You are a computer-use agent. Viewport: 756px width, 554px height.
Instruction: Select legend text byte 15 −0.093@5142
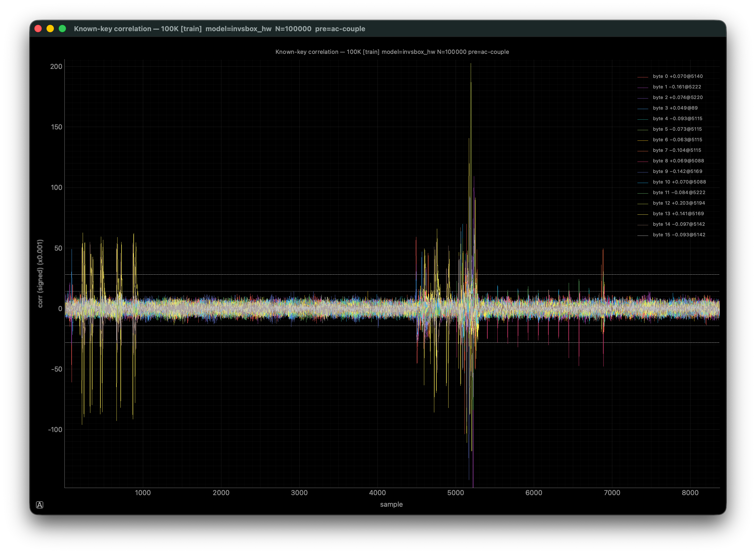[679, 235]
